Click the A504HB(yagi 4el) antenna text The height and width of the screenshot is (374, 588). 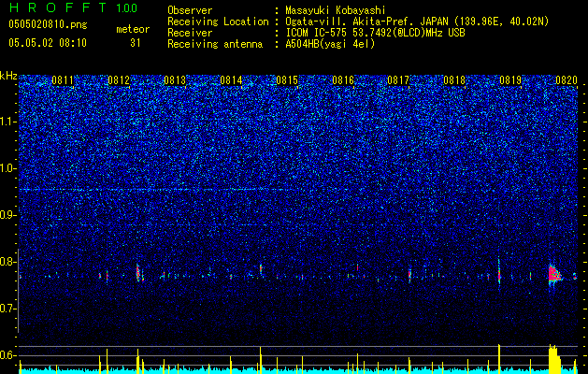(330, 44)
